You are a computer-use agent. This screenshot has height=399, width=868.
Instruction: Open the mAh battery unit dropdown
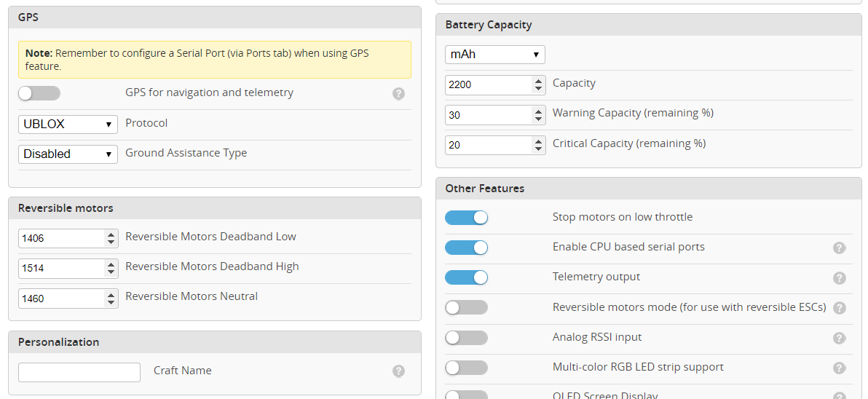click(494, 55)
